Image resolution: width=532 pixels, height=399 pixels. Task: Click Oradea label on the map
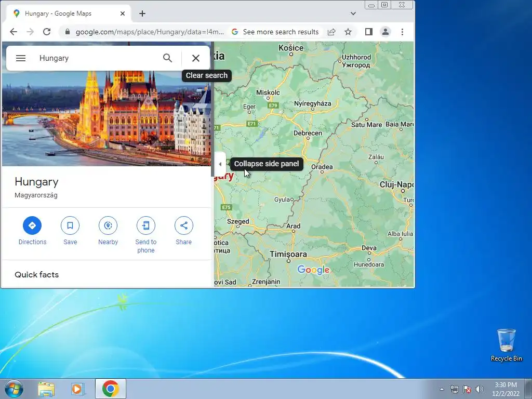pyautogui.click(x=322, y=167)
